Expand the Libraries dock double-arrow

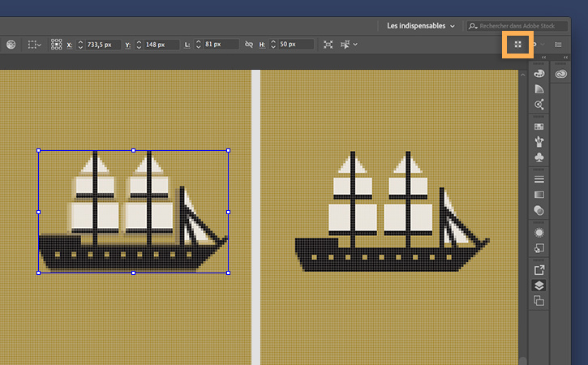[x=565, y=58]
